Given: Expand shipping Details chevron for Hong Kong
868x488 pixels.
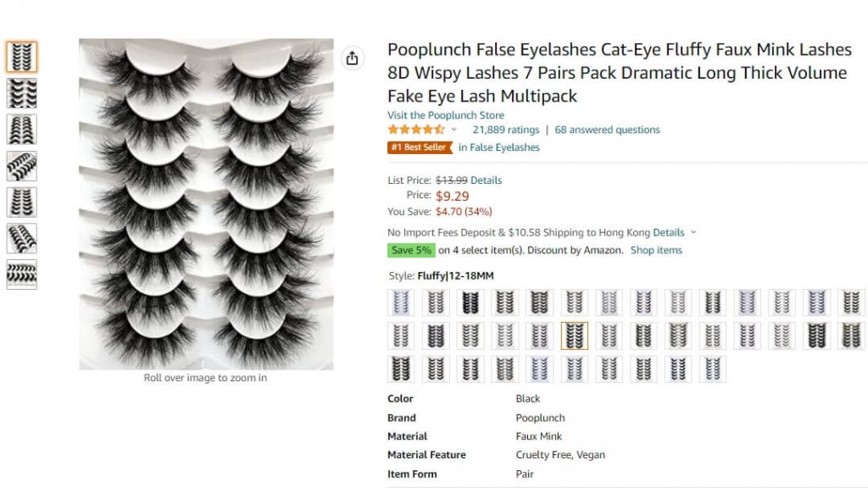Looking at the screenshot, I should pyautogui.click(x=693, y=232).
